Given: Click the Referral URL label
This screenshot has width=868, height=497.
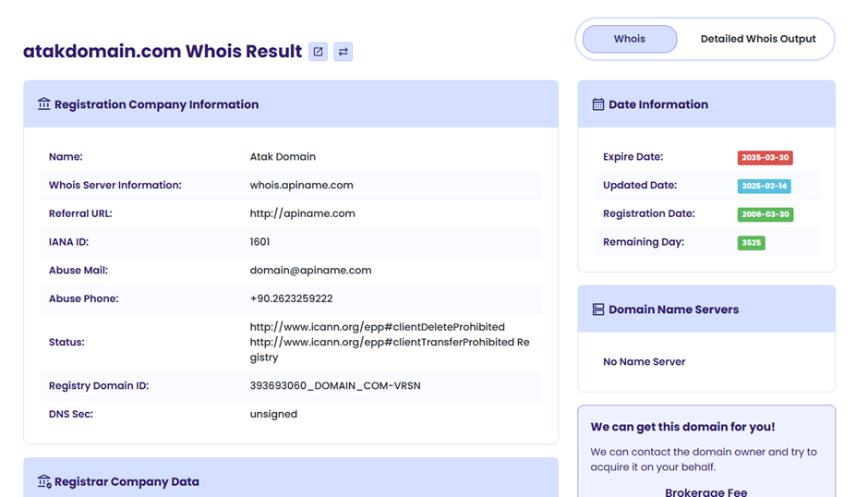Looking at the screenshot, I should coord(80,213).
